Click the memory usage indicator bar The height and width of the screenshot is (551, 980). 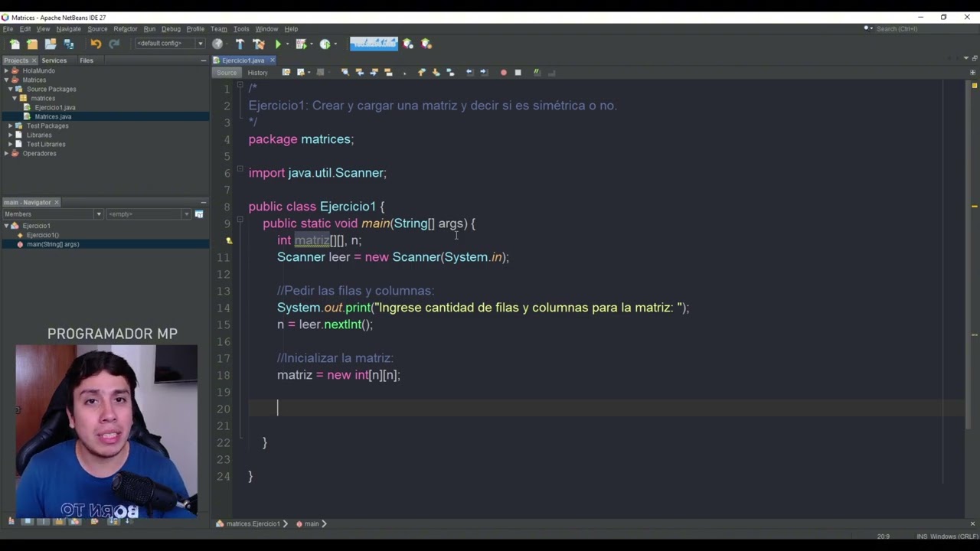[x=374, y=44]
